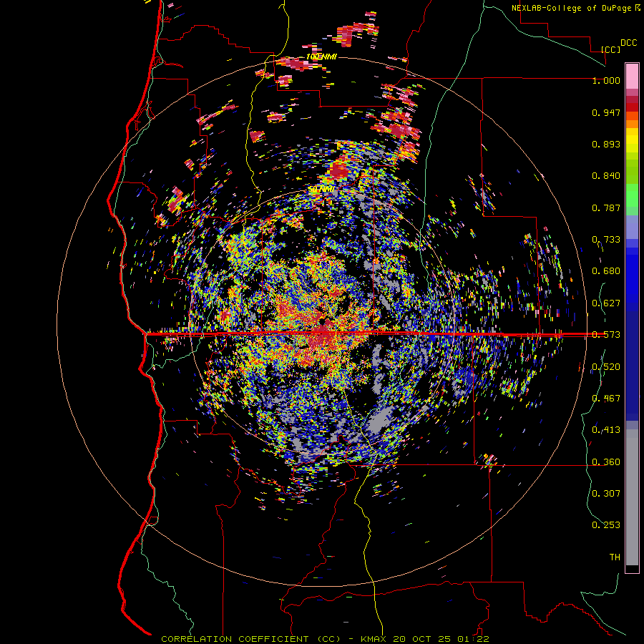Select the 0.413 scale value
This screenshot has width=644, height=644.
click(606, 430)
